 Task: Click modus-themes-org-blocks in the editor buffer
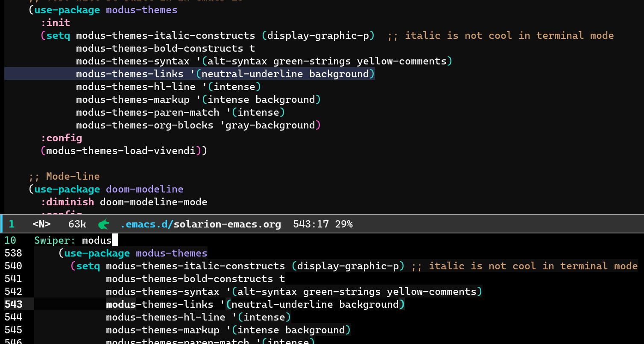pyautogui.click(x=145, y=125)
